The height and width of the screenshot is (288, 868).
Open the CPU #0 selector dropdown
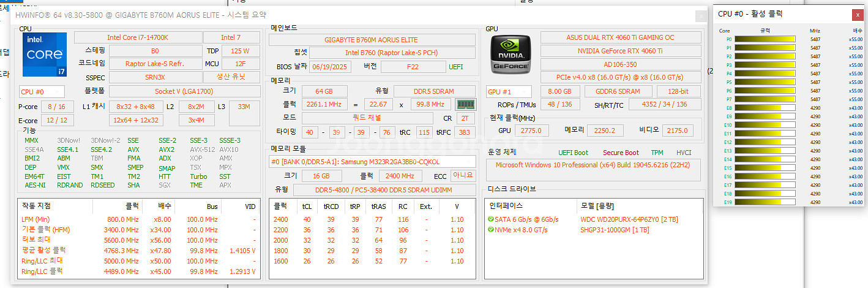click(42, 92)
